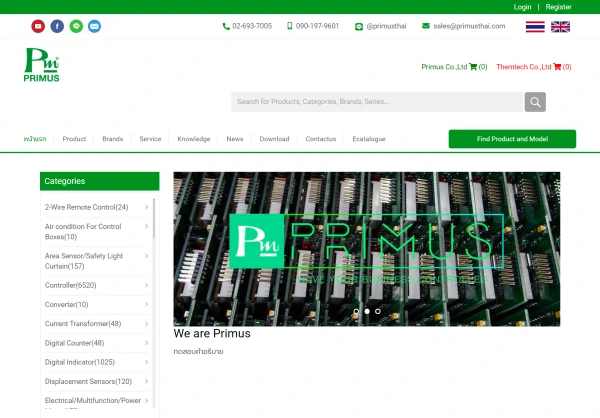Open the Product menu
Viewport: 600px width, 418px height.
point(74,139)
